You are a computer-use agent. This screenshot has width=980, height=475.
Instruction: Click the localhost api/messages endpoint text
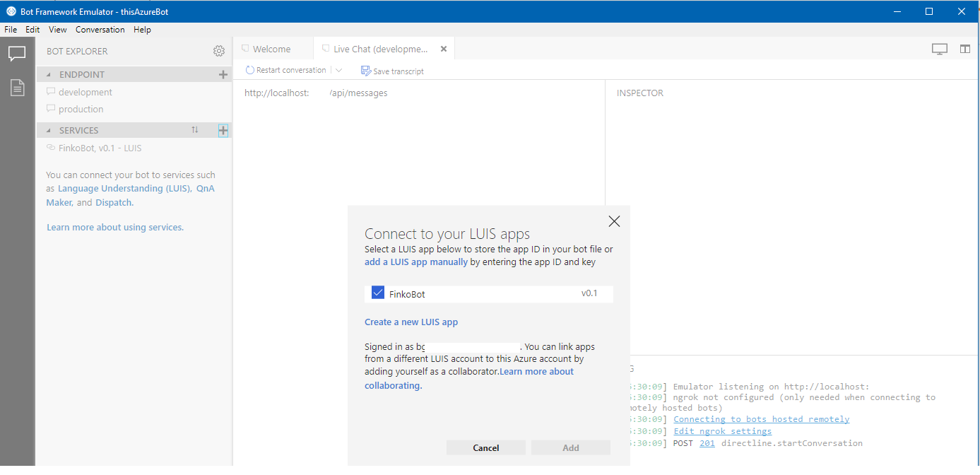point(316,93)
